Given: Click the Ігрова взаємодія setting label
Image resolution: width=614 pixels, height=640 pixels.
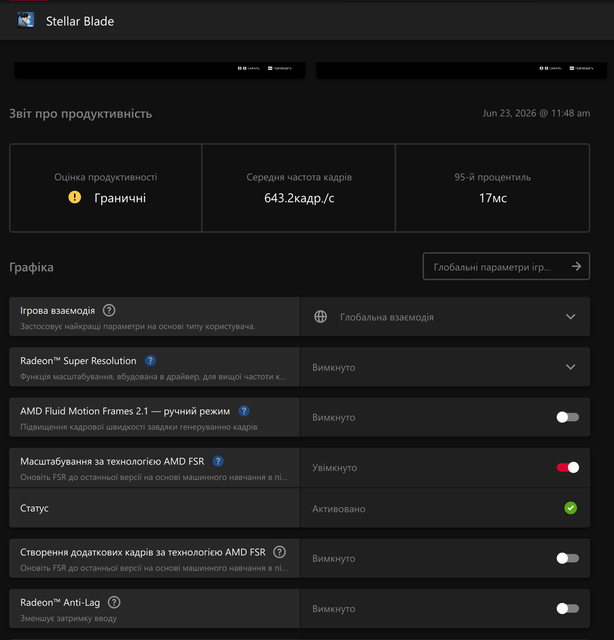Looking at the screenshot, I should pos(58,311).
